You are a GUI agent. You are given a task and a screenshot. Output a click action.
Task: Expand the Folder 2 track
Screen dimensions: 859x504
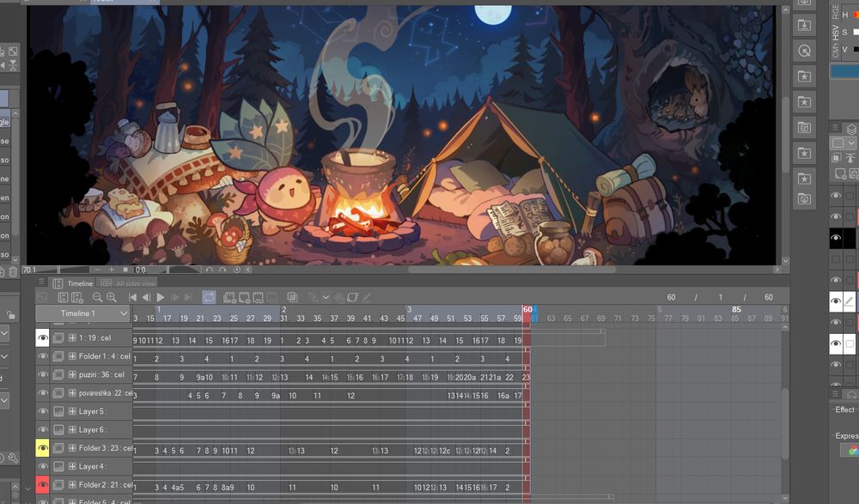(x=72, y=485)
